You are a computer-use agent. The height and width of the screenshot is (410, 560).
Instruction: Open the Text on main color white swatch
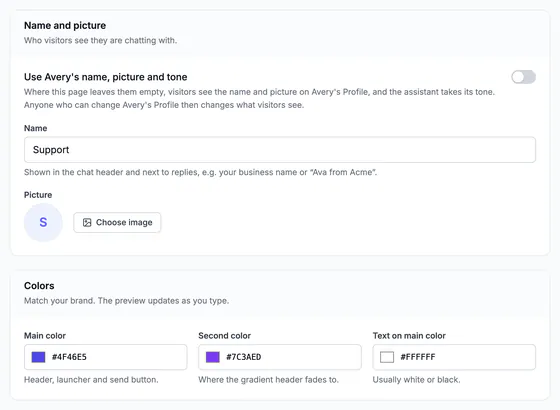[x=387, y=357]
